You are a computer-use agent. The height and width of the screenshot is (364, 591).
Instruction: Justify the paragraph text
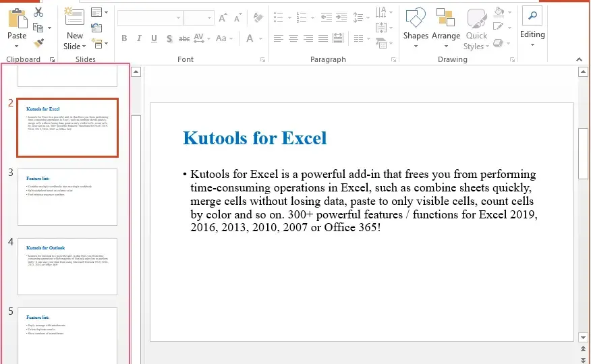pos(323,38)
